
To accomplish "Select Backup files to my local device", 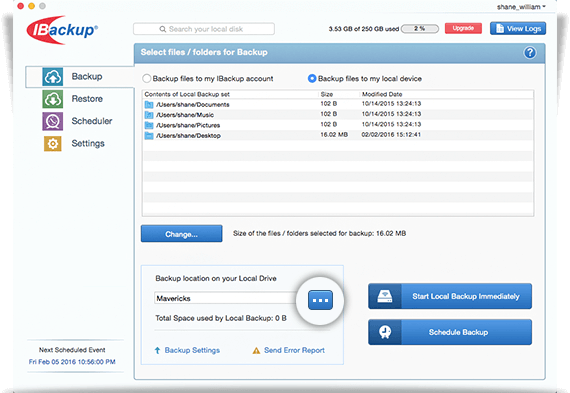I will pyautogui.click(x=312, y=79).
